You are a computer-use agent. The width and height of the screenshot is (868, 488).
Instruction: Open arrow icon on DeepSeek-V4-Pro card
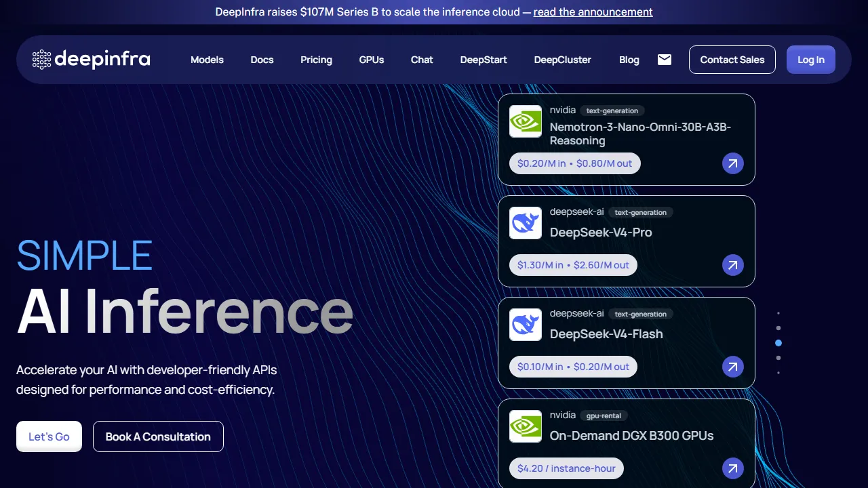(x=732, y=265)
